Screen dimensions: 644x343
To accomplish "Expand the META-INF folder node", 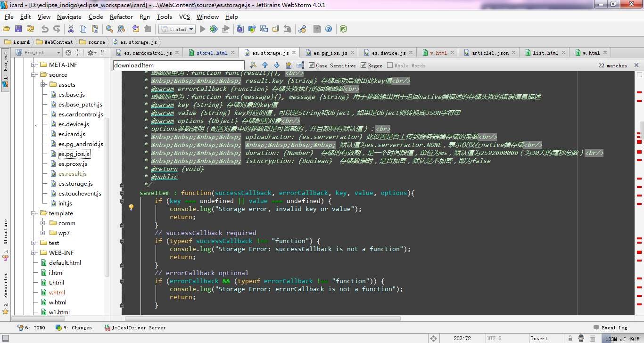I will tap(34, 65).
